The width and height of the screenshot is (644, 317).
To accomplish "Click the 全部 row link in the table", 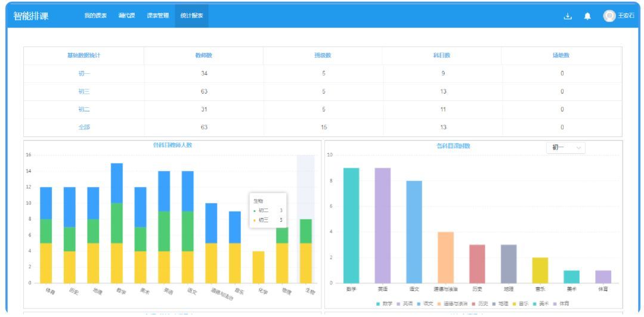I will coord(84,128).
